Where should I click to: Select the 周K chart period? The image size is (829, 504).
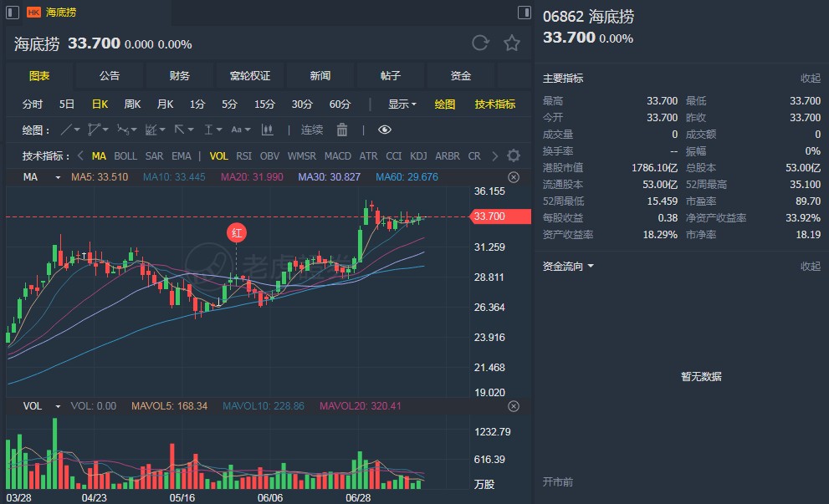pyautogui.click(x=132, y=104)
